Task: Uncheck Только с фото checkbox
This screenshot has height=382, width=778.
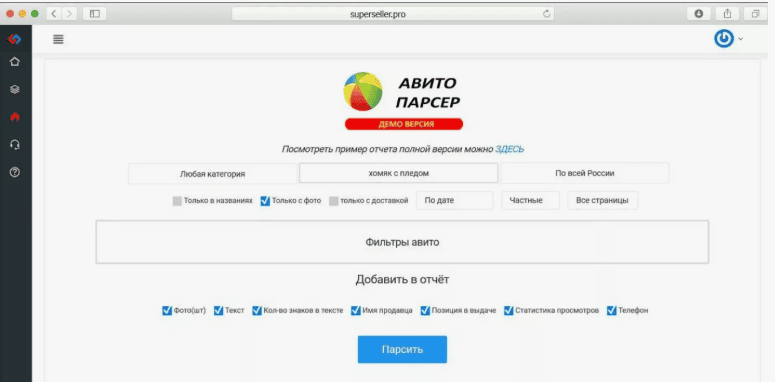Action: (x=265, y=201)
